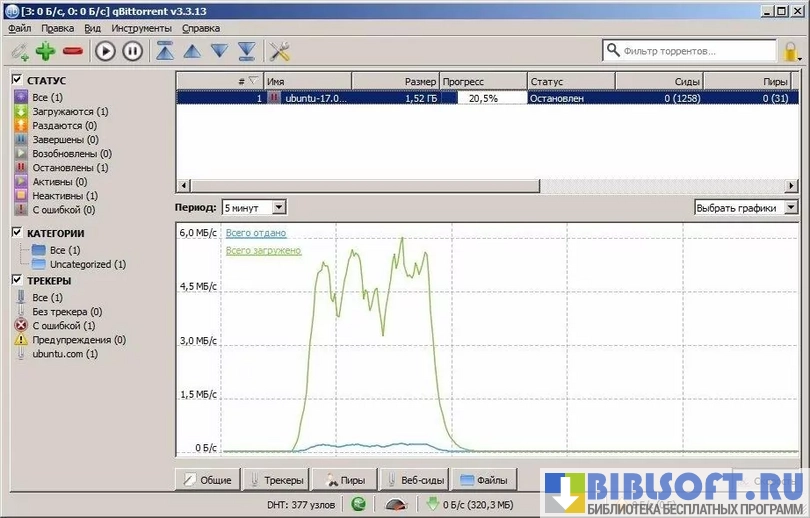The height and width of the screenshot is (518, 810).
Task: Sort torrents by Прогресс column header
Action: pyautogui.click(x=483, y=81)
